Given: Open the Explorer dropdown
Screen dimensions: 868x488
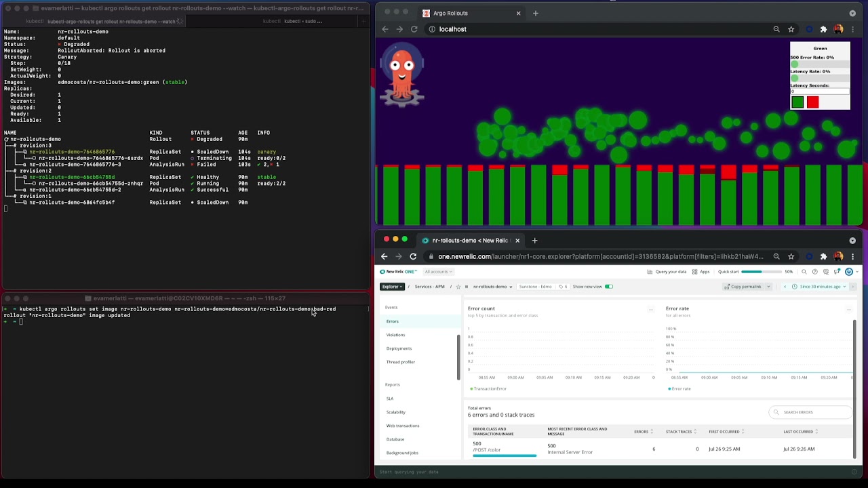Looking at the screenshot, I should 392,287.
